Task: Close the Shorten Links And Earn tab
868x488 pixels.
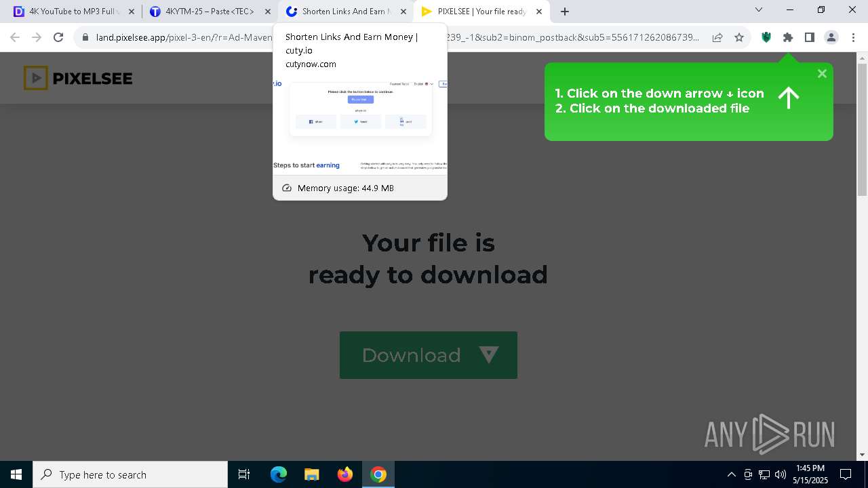Action: click(x=403, y=12)
